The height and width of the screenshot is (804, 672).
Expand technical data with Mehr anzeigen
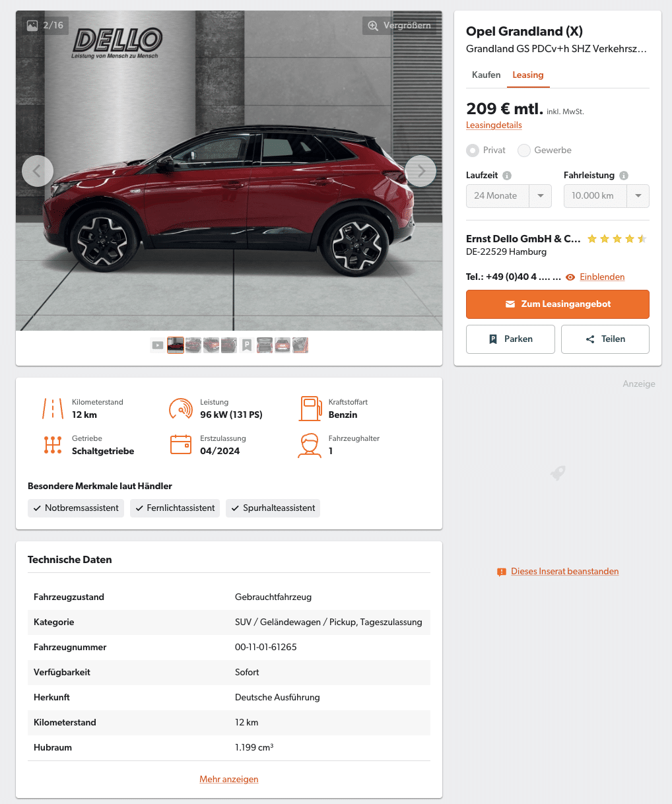pyautogui.click(x=229, y=780)
